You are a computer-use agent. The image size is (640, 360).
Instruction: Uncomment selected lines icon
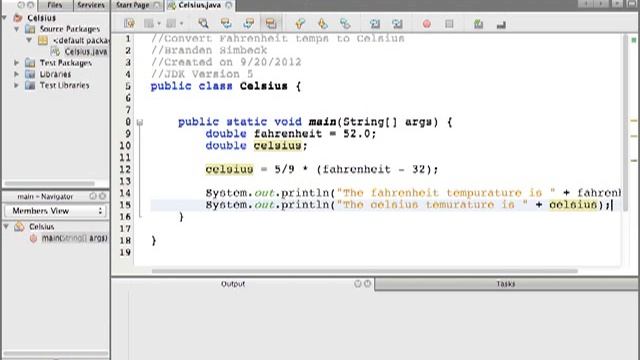click(501, 25)
